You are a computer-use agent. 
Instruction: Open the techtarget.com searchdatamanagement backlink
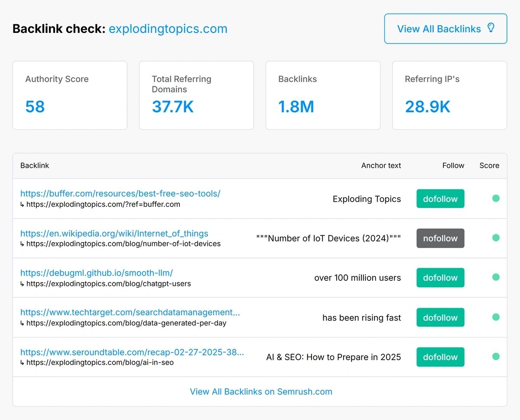point(130,313)
